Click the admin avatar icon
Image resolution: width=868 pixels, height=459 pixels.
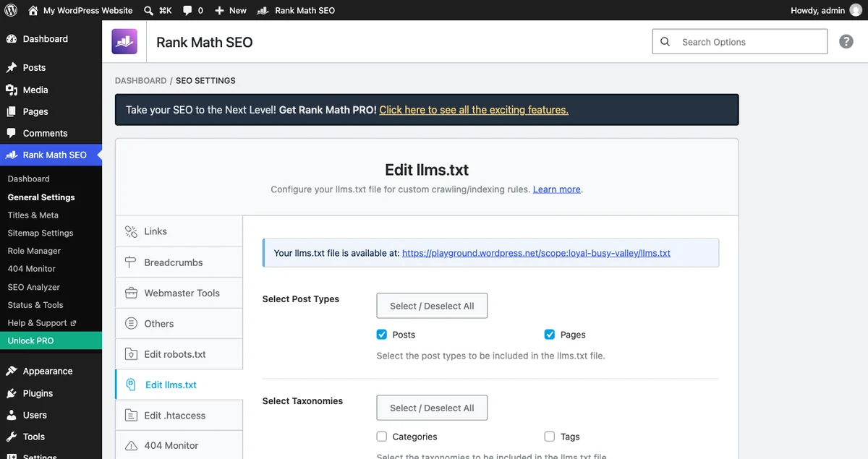point(856,10)
